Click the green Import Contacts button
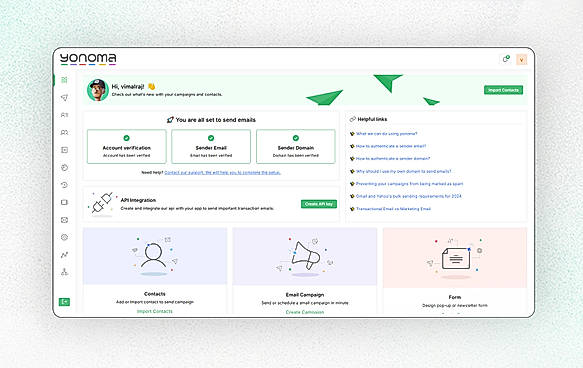The width and height of the screenshot is (583, 368). [503, 90]
